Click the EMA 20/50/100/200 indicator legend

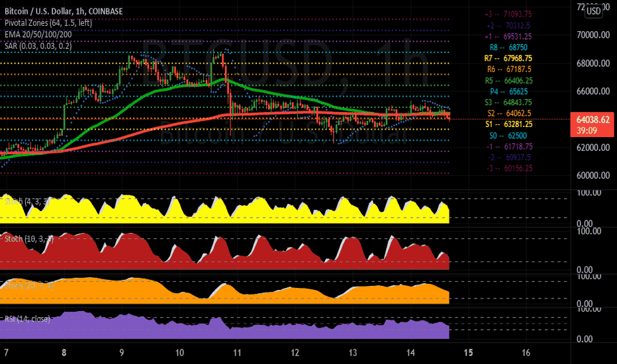(38, 34)
